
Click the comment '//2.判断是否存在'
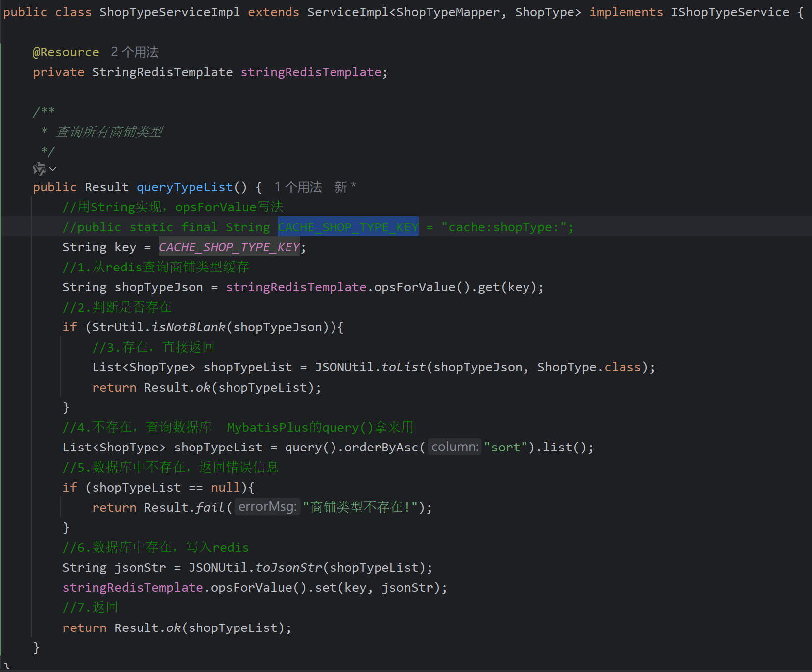(x=117, y=308)
